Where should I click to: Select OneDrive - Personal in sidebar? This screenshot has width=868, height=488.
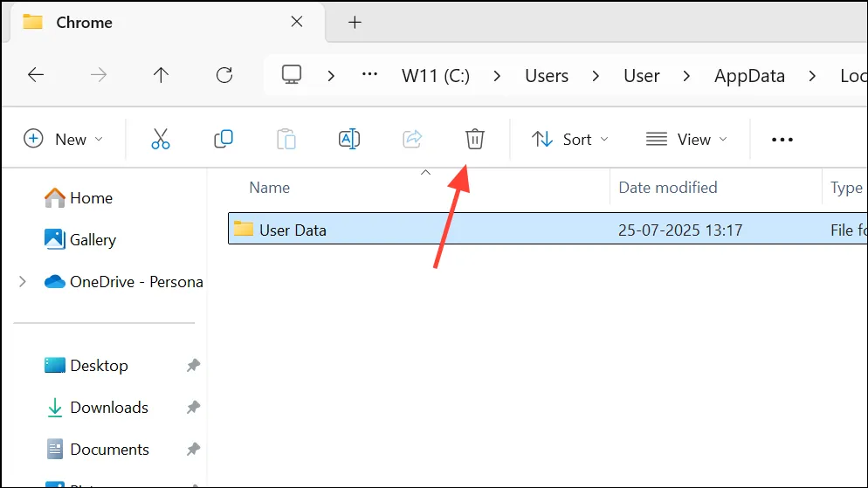123,282
